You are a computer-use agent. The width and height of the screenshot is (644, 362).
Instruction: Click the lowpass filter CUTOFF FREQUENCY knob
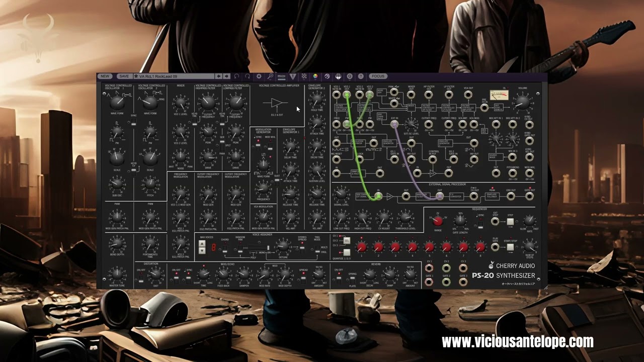(236, 104)
